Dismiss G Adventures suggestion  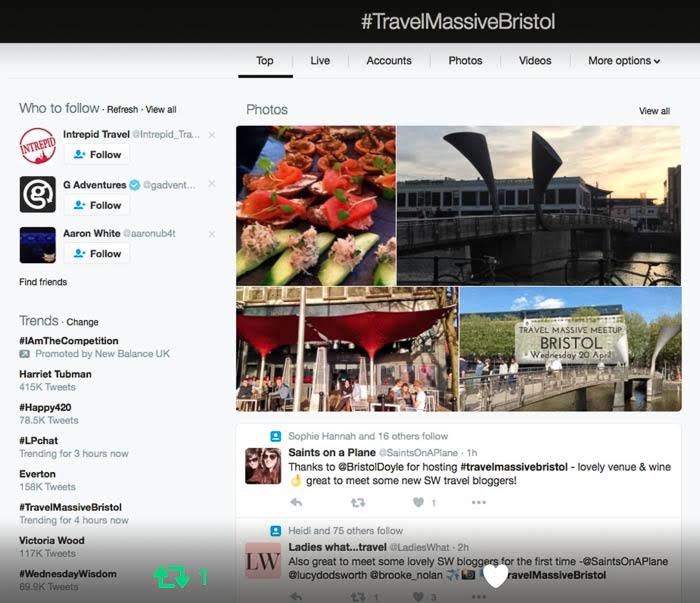tap(212, 184)
